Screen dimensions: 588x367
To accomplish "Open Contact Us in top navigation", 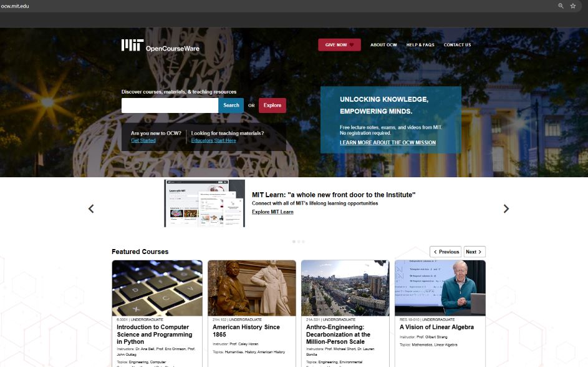I will click(x=457, y=45).
